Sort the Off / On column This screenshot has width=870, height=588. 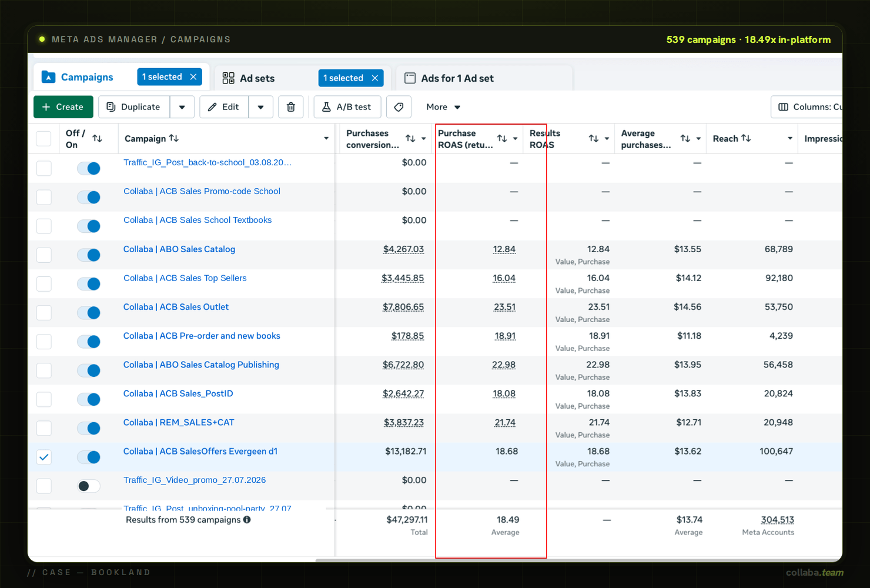point(98,139)
